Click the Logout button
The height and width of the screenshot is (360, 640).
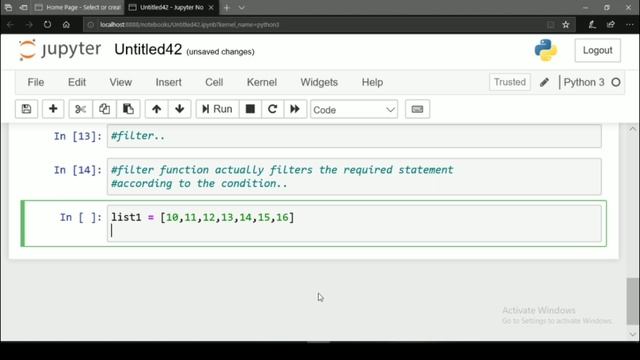598,50
